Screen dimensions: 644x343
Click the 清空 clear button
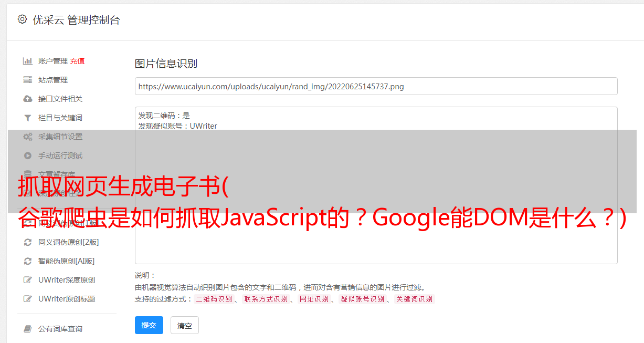click(185, 325)
